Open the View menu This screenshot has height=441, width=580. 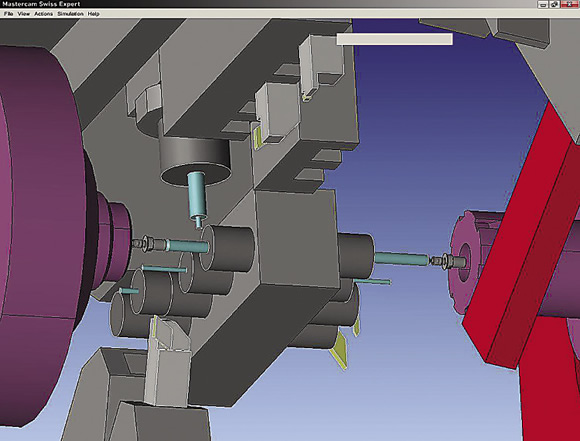pos(24,14)
